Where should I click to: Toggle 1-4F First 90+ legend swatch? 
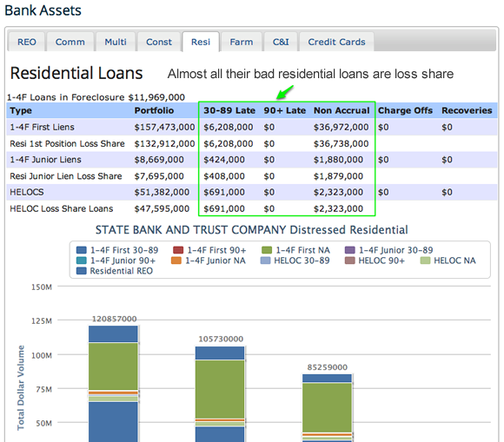tap(178, 250)
